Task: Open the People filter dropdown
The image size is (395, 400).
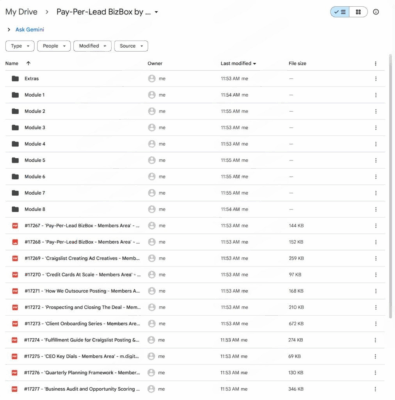Action: click(54, 46)
